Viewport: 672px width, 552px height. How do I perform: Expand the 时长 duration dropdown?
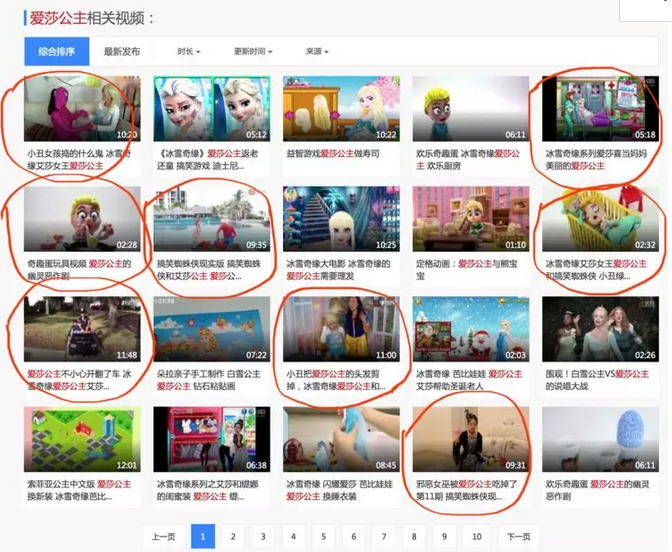pyautogui.click(x=189, y=51)
